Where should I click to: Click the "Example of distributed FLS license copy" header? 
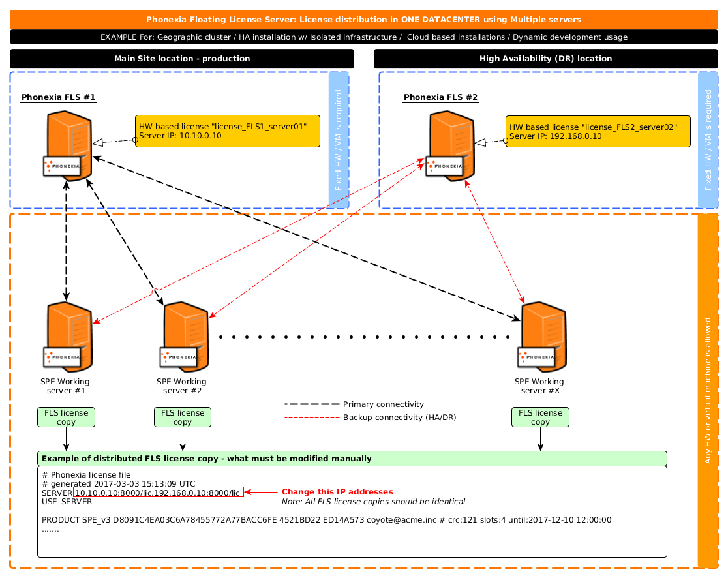352,458
